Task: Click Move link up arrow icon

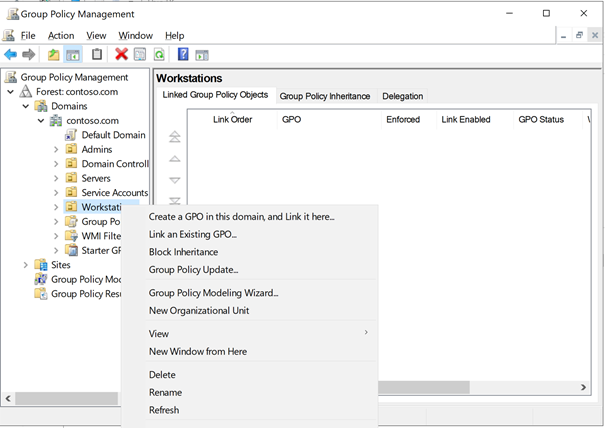Action: pyautogui.click(x=175, y=159)
